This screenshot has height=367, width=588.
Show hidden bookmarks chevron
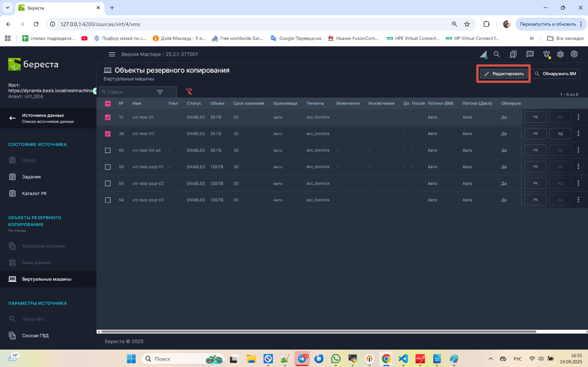[x=532, y=38]
